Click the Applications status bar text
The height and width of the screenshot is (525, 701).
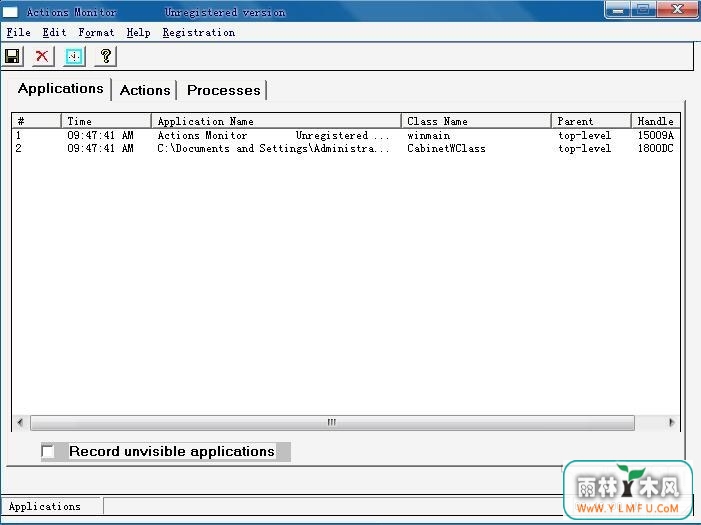[45, 506]
